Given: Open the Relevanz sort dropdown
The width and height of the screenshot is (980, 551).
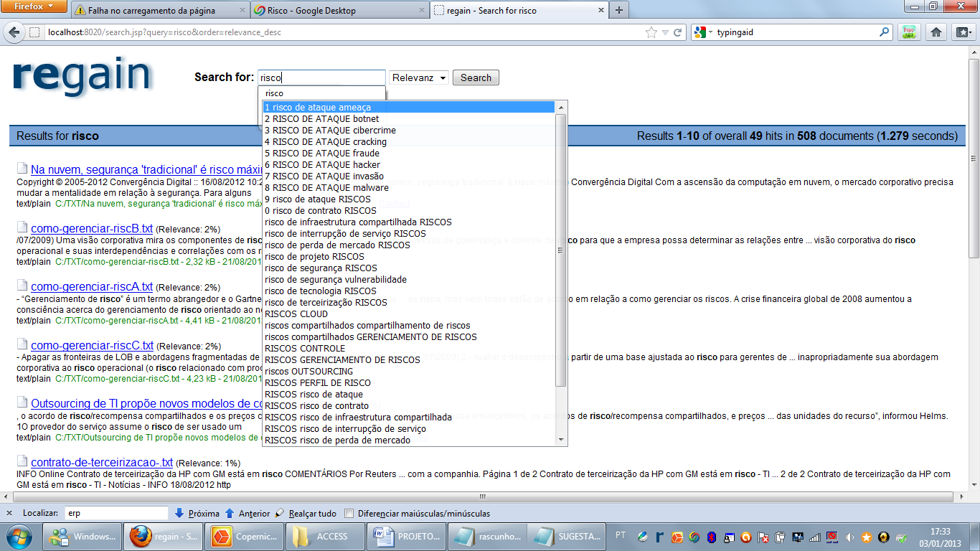Looking at the screenshot, I should pyautogui.click(x=419, y=77).
